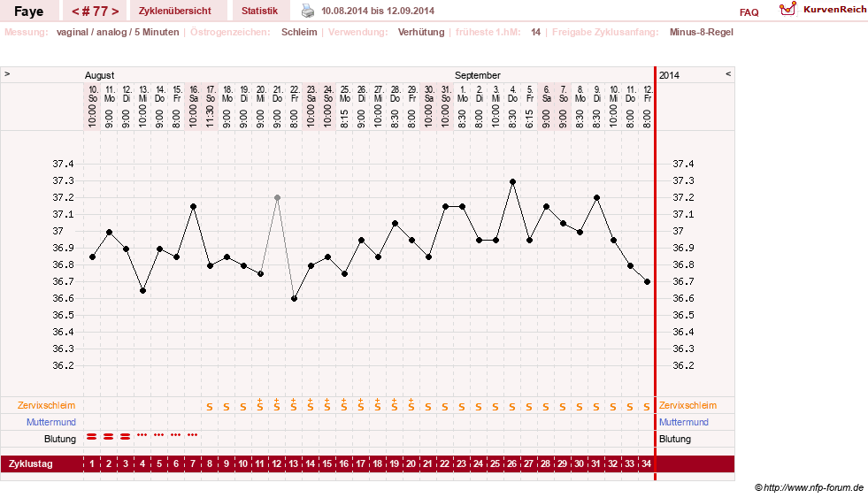Select the gray excluded point on cycle day 12

(277, 197)
